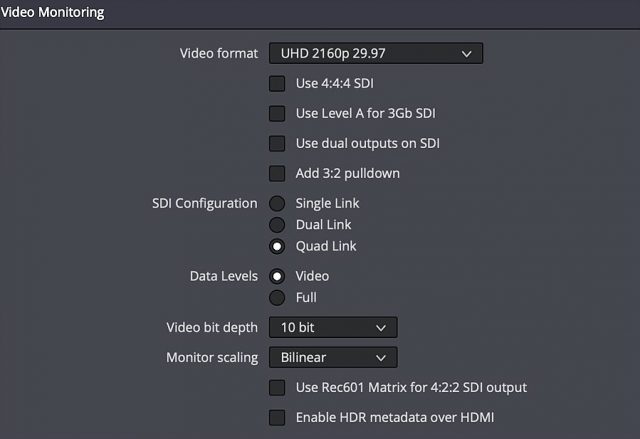640x439 pixels.
Task: Expand Monitor scaling Bilinear dropdown
Action: tap(333, 357)
